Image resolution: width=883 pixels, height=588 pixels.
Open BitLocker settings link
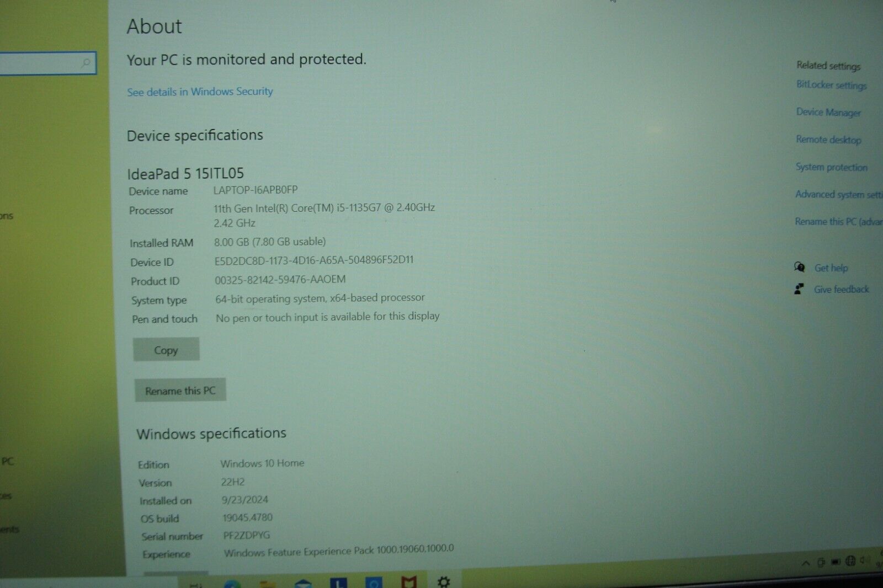831,85
